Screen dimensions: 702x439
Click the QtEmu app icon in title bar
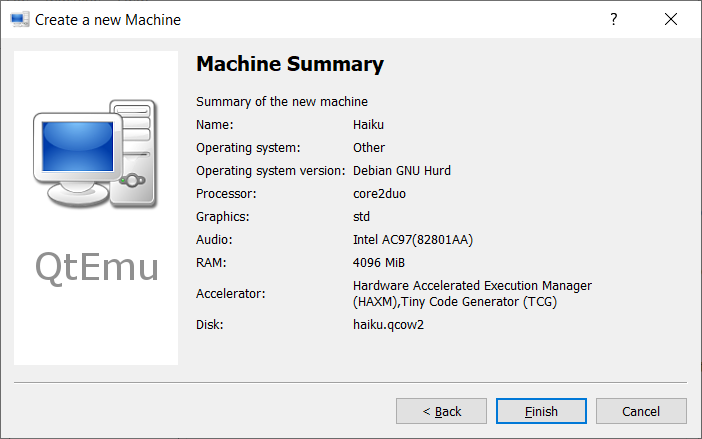pyautogui.click(x=20, y=19)
